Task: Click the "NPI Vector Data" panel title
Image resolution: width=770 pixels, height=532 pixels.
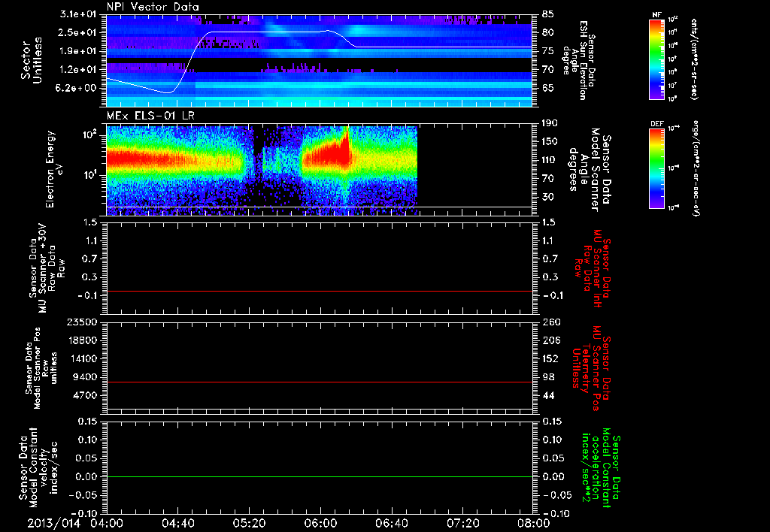Action: pos(153,7)
